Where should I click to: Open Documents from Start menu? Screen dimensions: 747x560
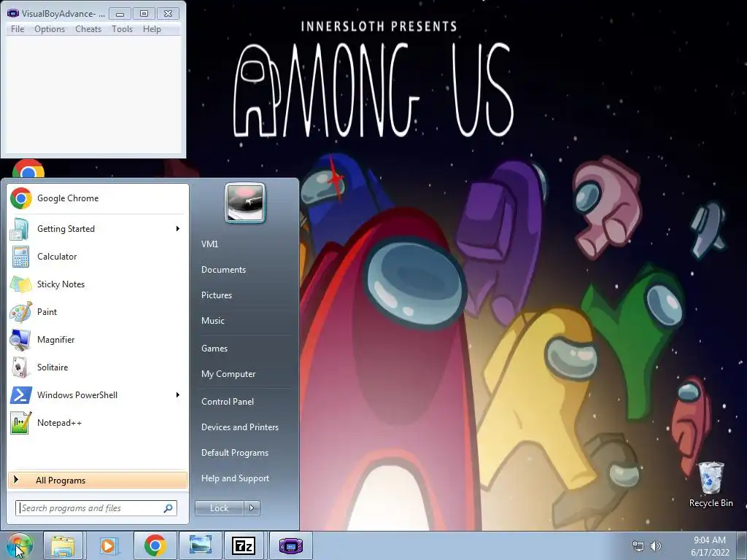click(223, 270)
